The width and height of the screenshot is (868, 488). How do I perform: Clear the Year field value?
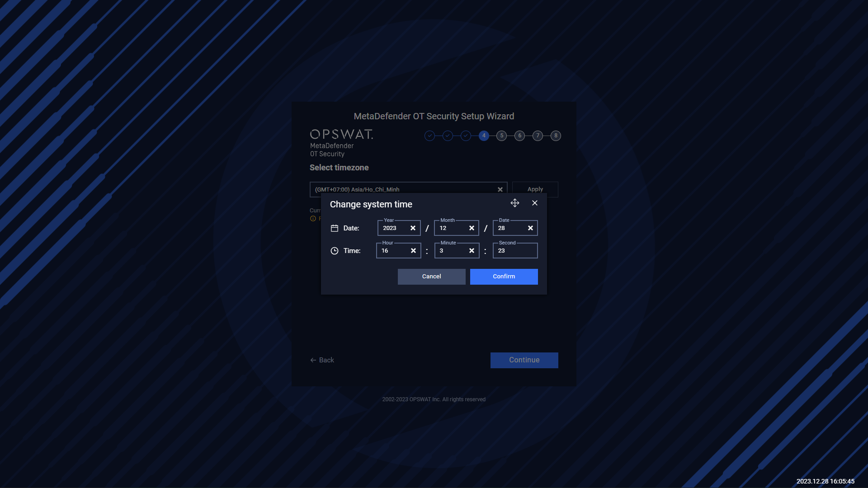point(413,228)
